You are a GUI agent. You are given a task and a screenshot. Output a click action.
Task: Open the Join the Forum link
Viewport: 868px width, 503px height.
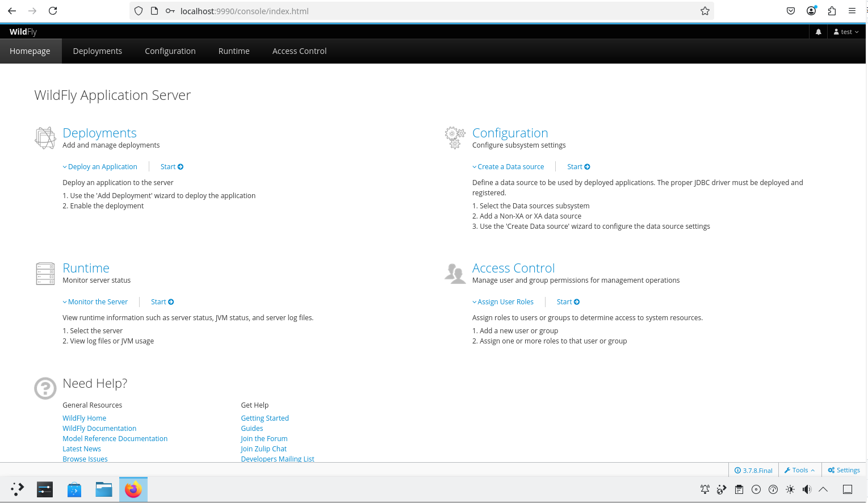pos(264,439)
